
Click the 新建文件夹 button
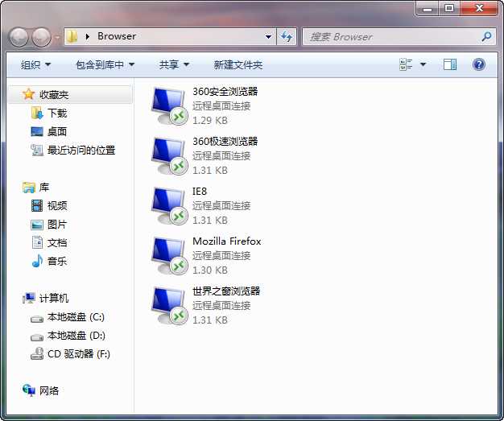238,65
